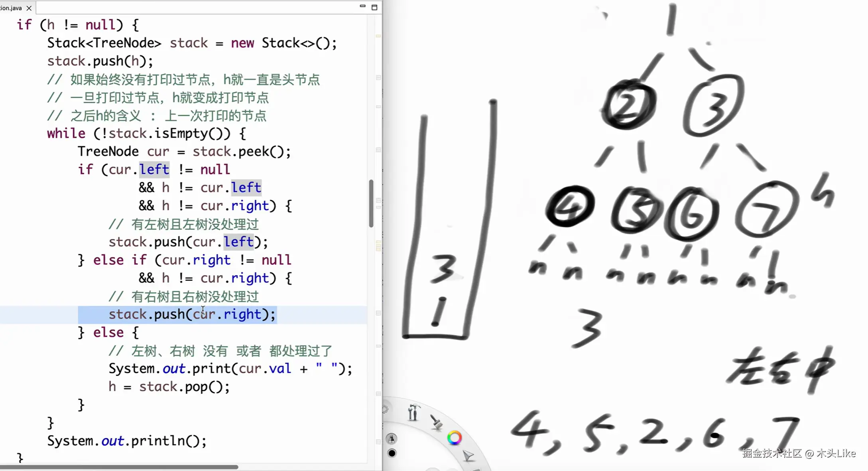Select the arrow pointer tool on the wheel
Screen dimensions: 868x471
point(468,455)
